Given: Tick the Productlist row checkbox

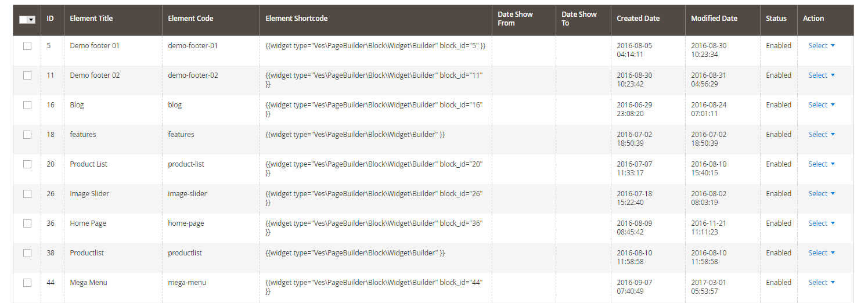Looking at the screenshot, I should coord(27,253).
